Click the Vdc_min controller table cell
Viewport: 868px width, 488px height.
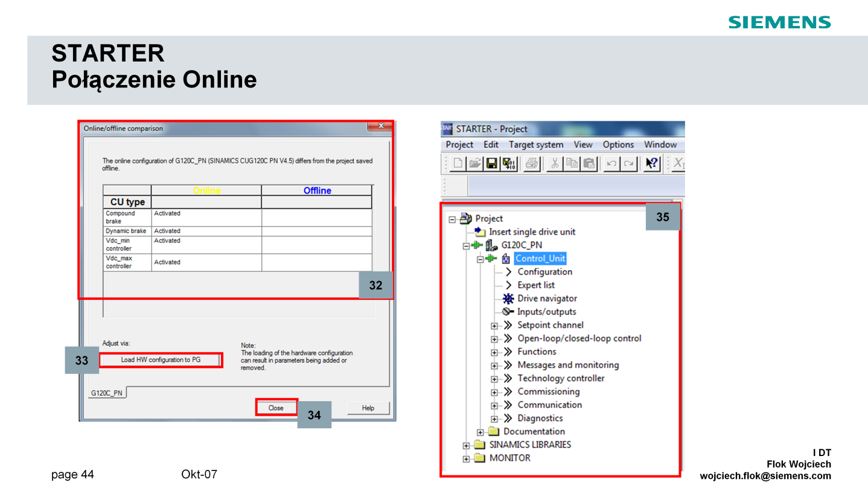pos(127,244)
